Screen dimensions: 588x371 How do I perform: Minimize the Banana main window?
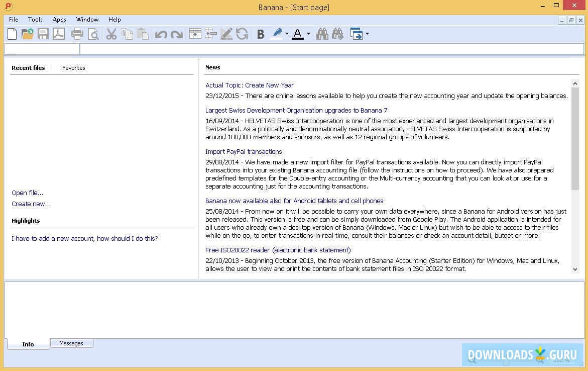[x=543, y=6]
